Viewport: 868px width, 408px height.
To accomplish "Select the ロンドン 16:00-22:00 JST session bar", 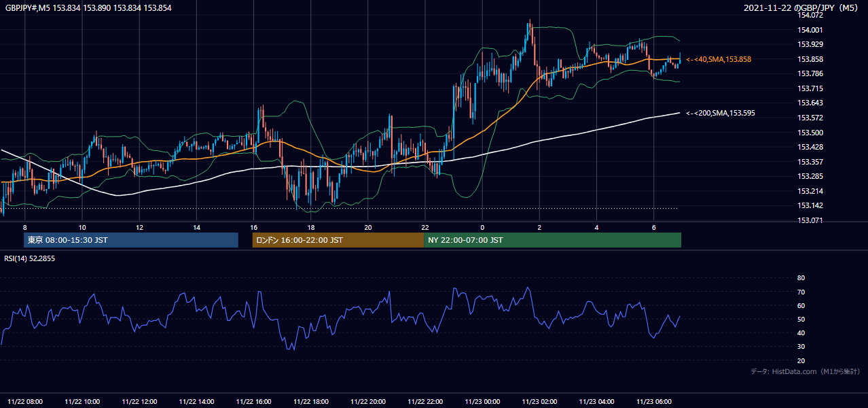I will (x=338, y=240).
